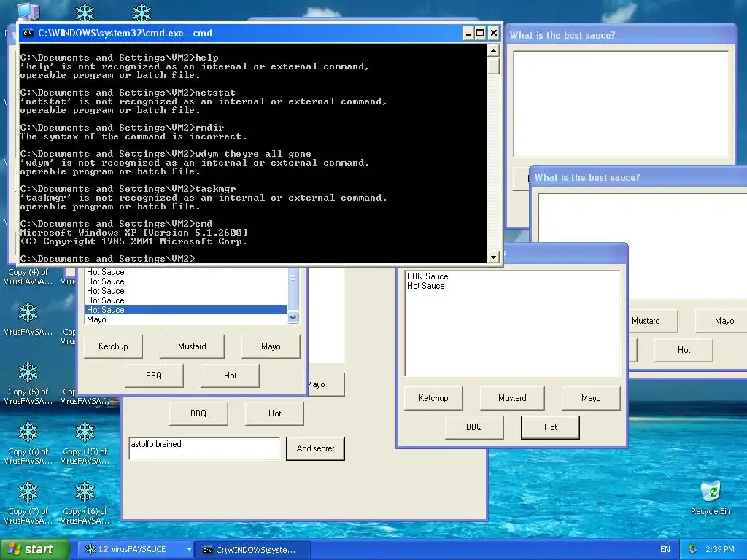
Task: Click the 12 VirusFAVSAUCE taskbar group
Action: (x=136, y=550)
